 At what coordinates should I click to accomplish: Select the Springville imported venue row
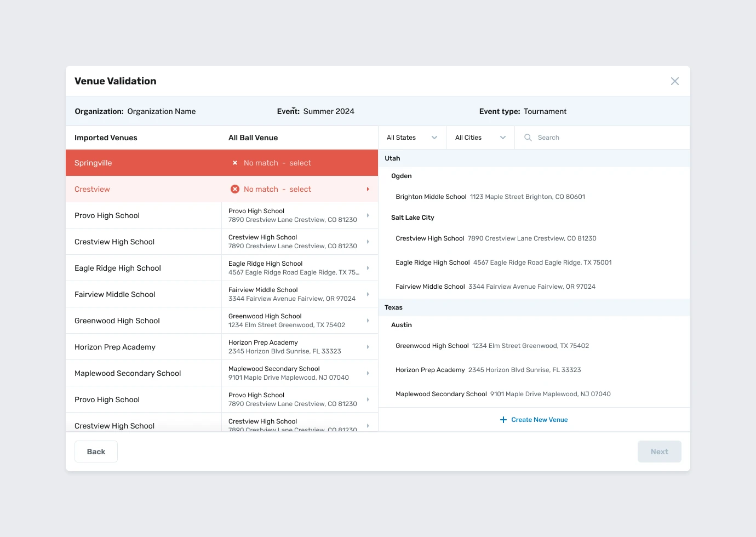tap(142, 163)
